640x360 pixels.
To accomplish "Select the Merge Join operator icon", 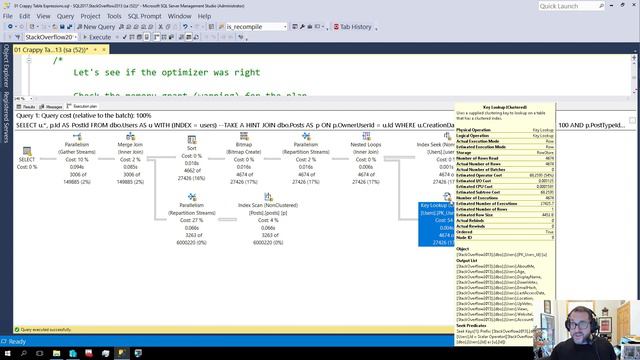I will pos(130,136).
